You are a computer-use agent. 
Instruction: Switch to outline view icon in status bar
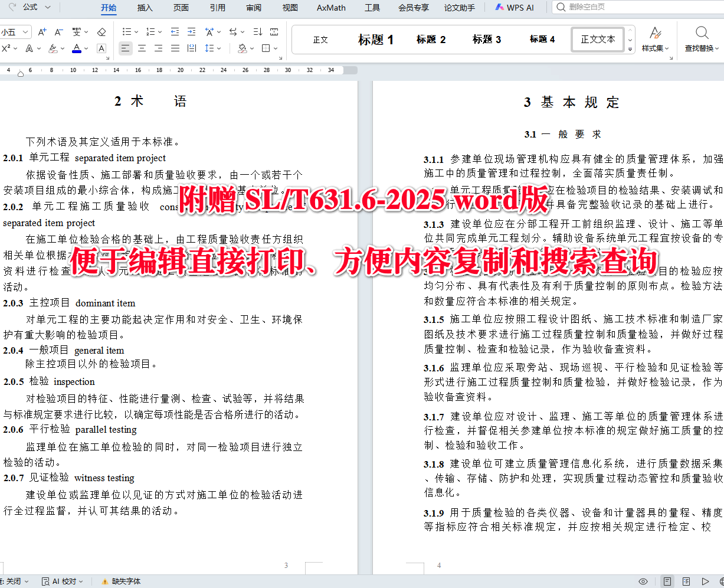686,582
